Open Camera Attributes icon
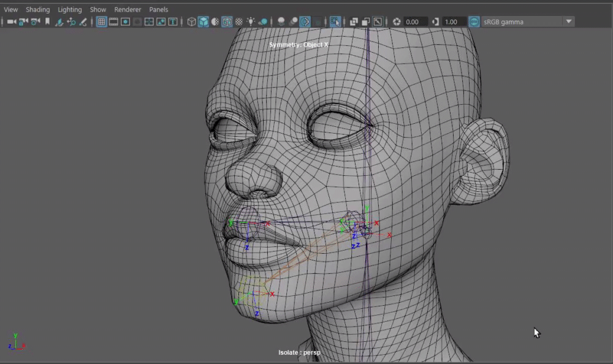Viewport: 613px width, 364px height. [x=36, y=22]
